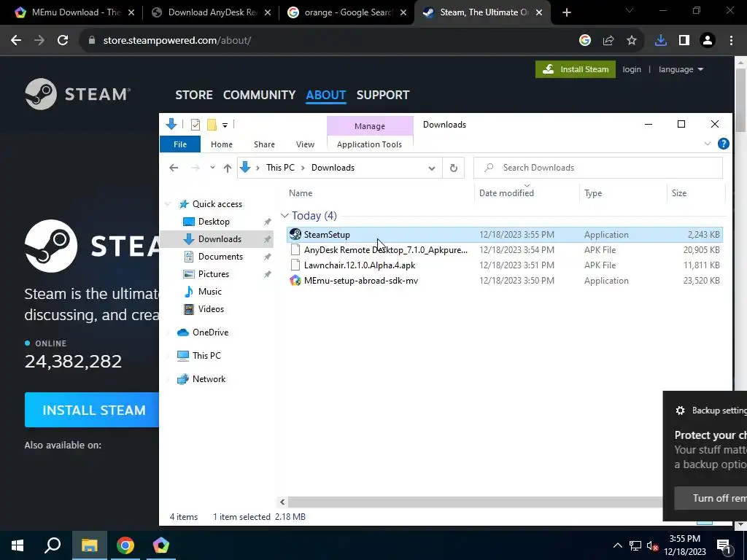Click the MEmu-setup-abroad-sdk-mv file icon
747x560 pixels.
pos(295,281)
